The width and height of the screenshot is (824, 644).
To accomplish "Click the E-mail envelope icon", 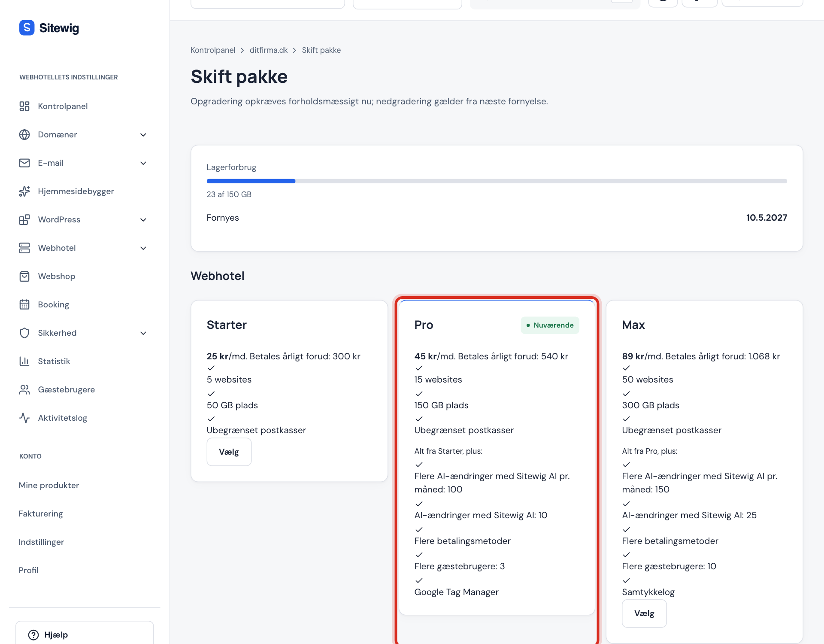I will 24,163.
